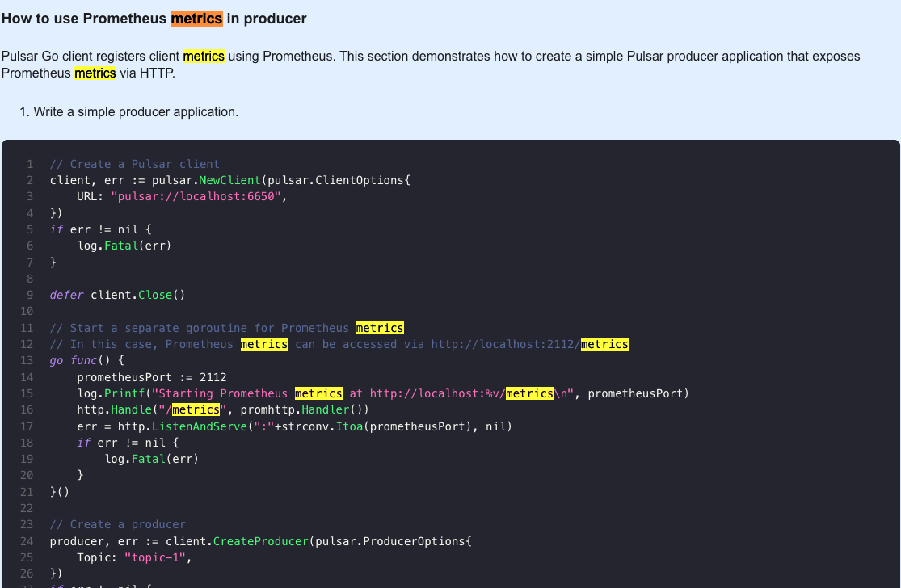Click "defer client.Close()" on line 9
Viewport: 901px width, 588px height.
[x=117, y=295]
